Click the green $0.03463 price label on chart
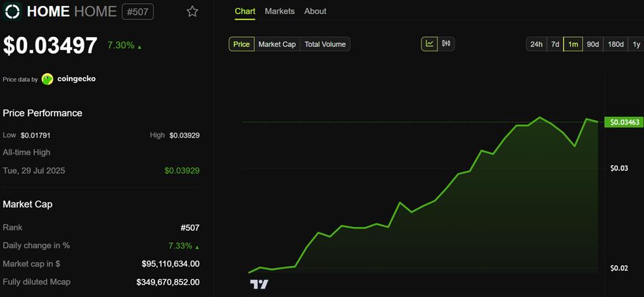 click(624, 122)
